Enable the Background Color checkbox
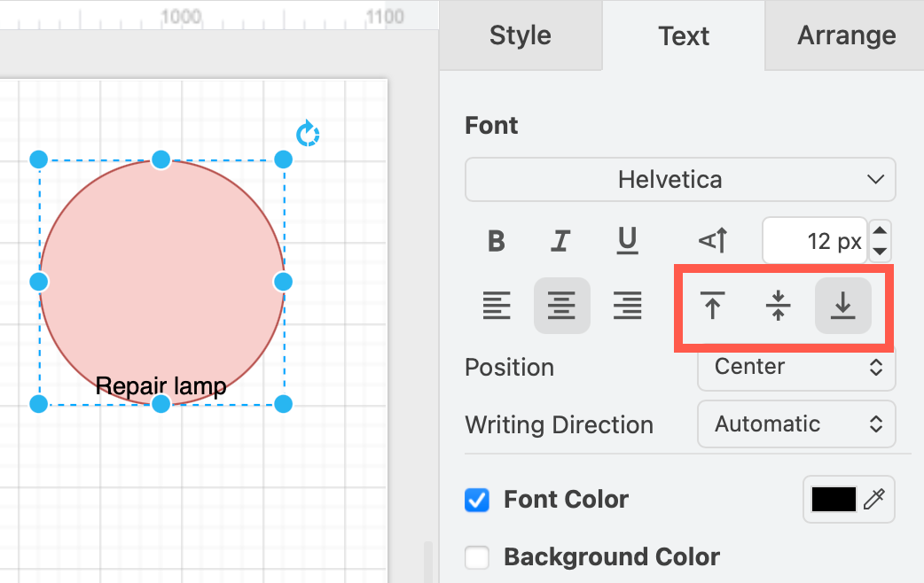 click(477, 557)
